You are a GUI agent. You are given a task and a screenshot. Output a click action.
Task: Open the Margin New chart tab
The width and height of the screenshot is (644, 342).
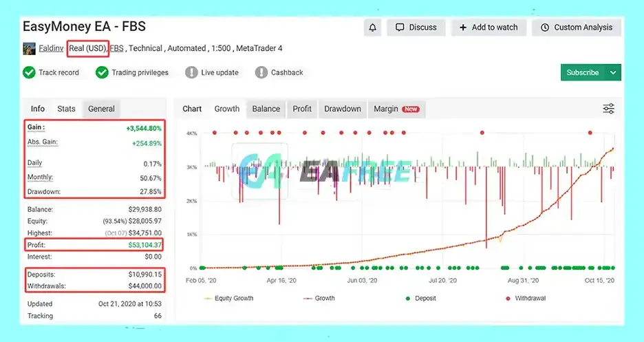[396, 109]
